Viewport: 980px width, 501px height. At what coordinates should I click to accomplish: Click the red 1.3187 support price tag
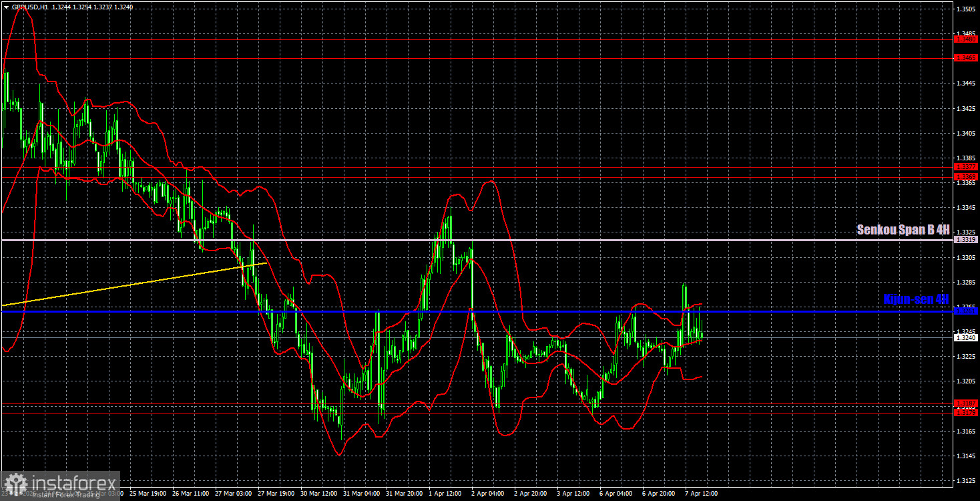[966, 403]
